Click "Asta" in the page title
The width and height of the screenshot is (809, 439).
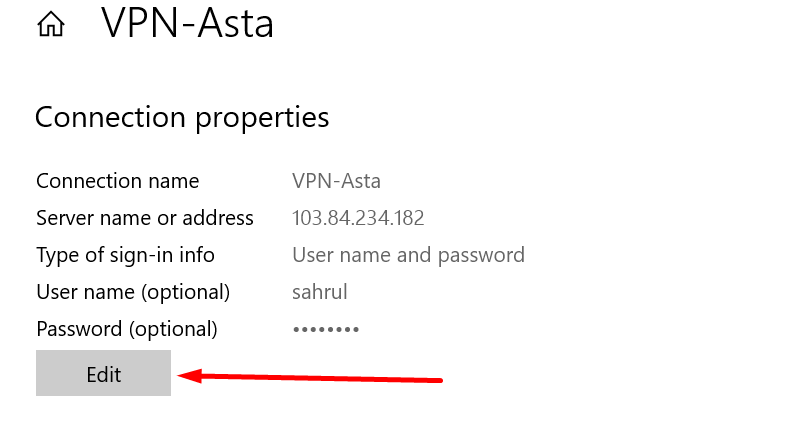236,24
